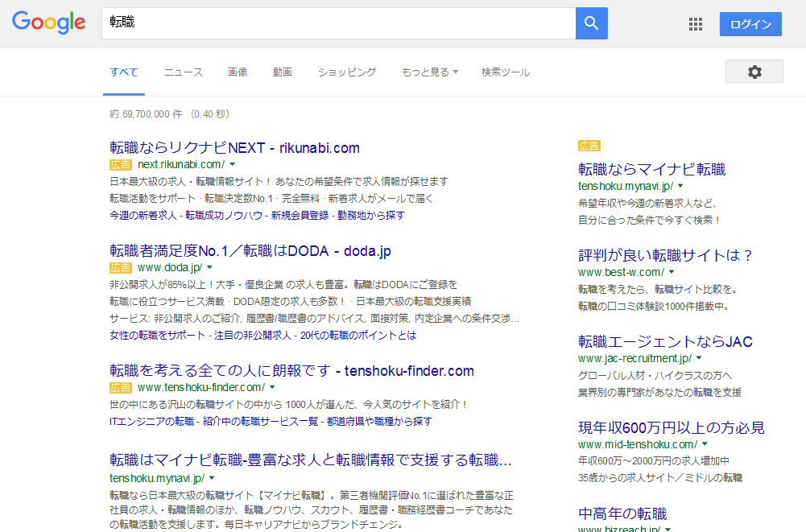The width and height of the screenshot is (806, 532).
Task: Open the settings gear menu
Action: click(x=754, y=72)
